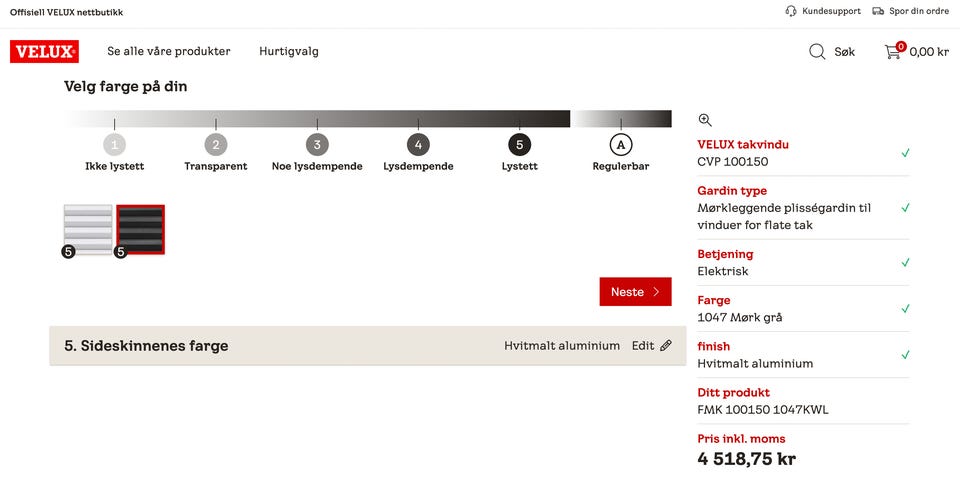
Task: Click CVP 100150 value
Action: (733, 162)
